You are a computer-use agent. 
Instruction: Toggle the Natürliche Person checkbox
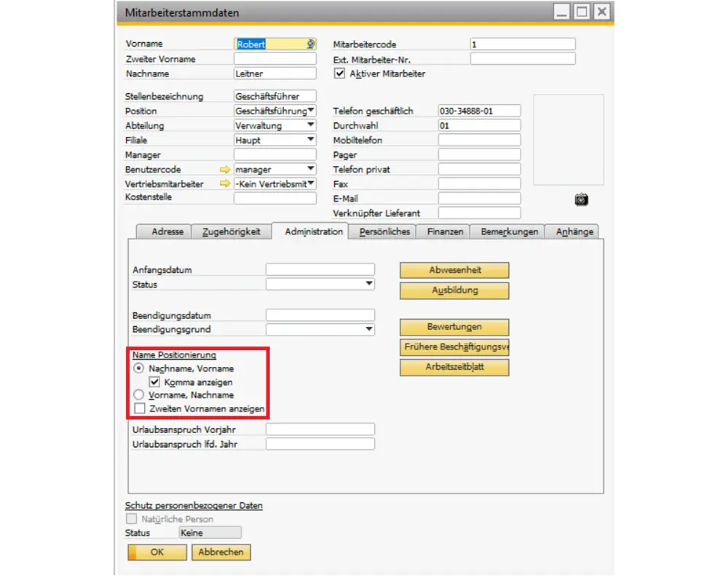tap(131, 518)
